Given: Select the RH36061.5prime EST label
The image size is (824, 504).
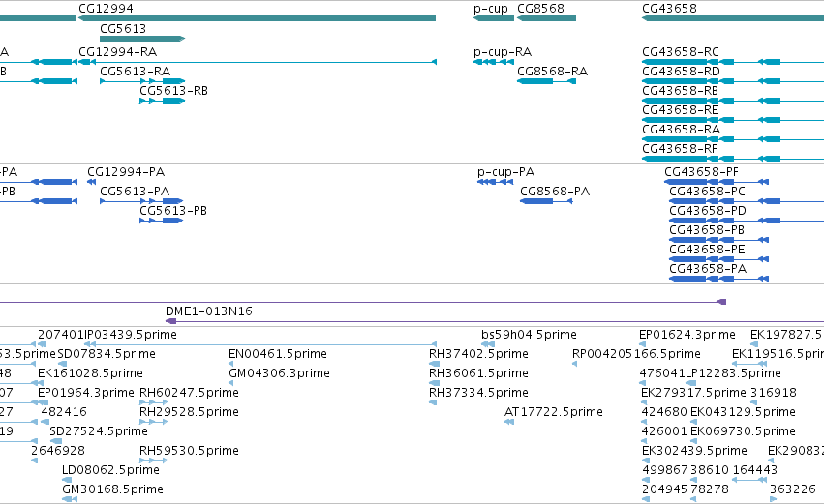Looking at the screenshot, I should (x=478, y=373).
